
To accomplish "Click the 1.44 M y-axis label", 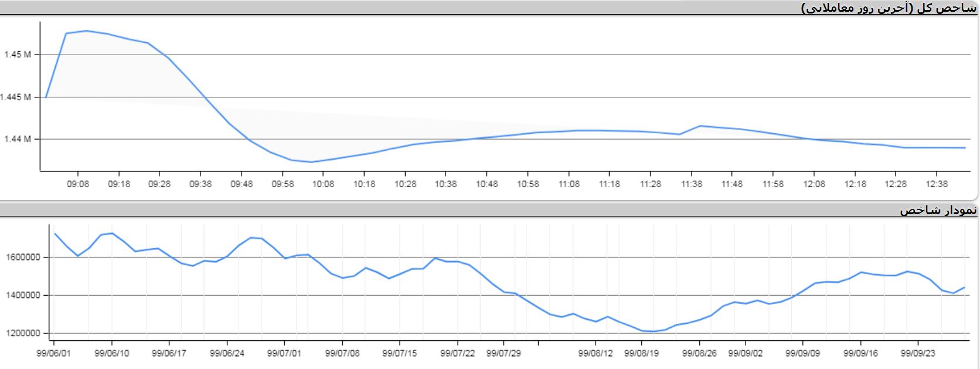I will point(18,140).
